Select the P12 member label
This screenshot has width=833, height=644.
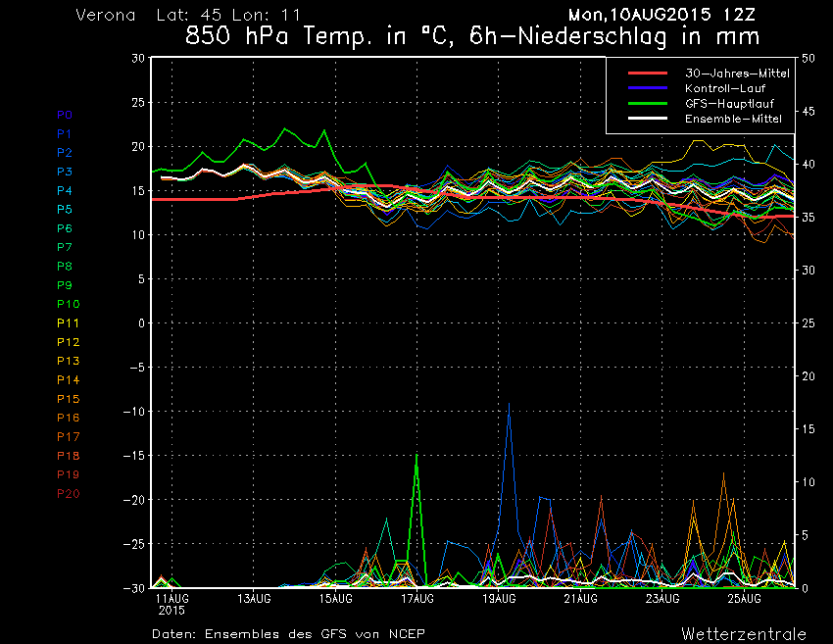coord(68,342)
